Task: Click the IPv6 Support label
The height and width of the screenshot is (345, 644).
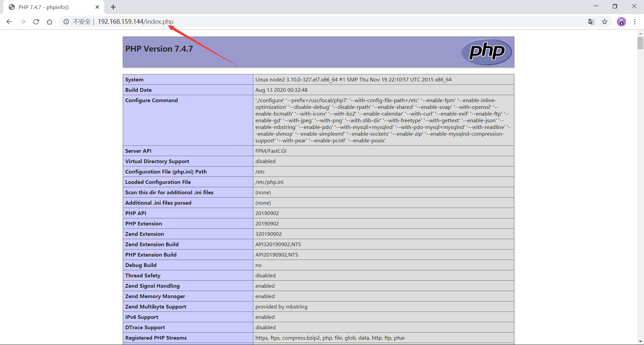Action: tap(142, 317)
